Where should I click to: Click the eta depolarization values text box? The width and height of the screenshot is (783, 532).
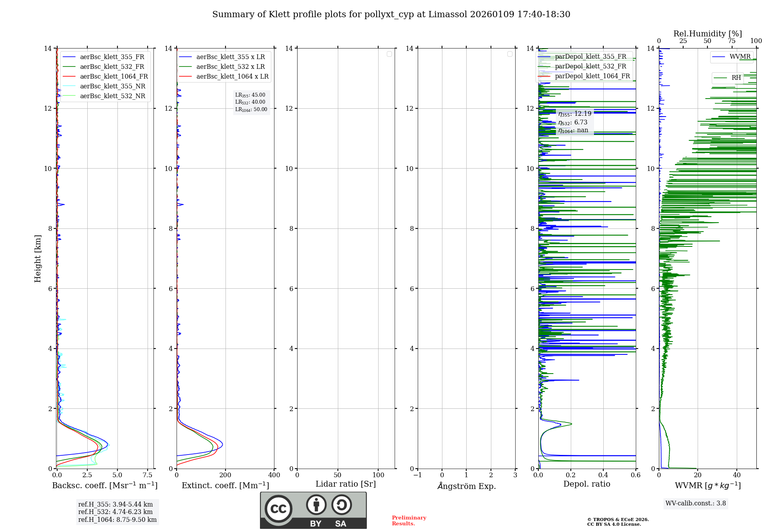point(574,122)
